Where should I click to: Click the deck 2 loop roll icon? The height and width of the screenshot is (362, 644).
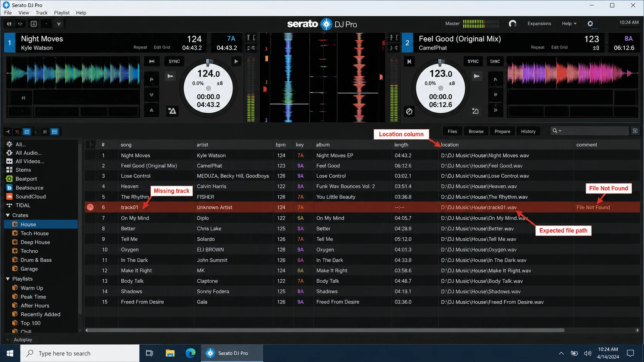click(x=475, y=111)
